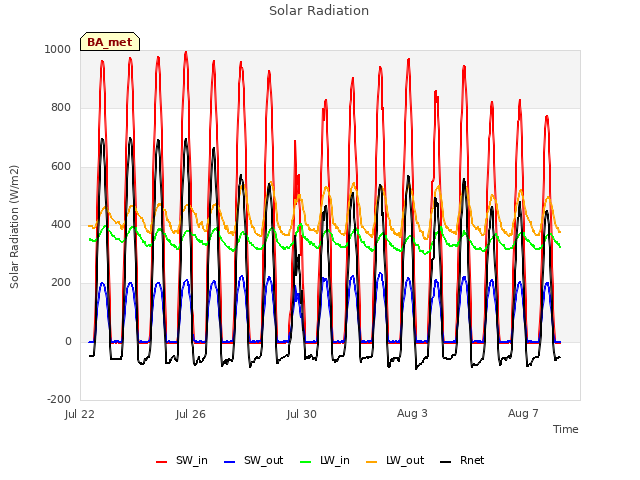This screenshot has height=480, width=640.
Task: Click the 1000 y-axis tick label
Action: point(58,49)
